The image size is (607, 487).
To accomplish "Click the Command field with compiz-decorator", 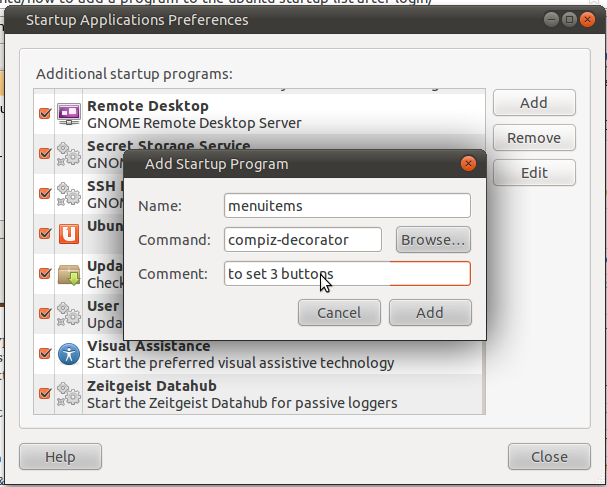I will click(x=303, y=240).
